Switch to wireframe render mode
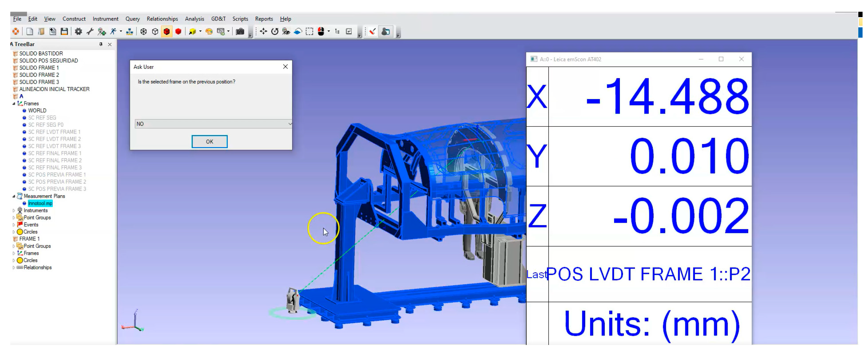 coord(144,32)
